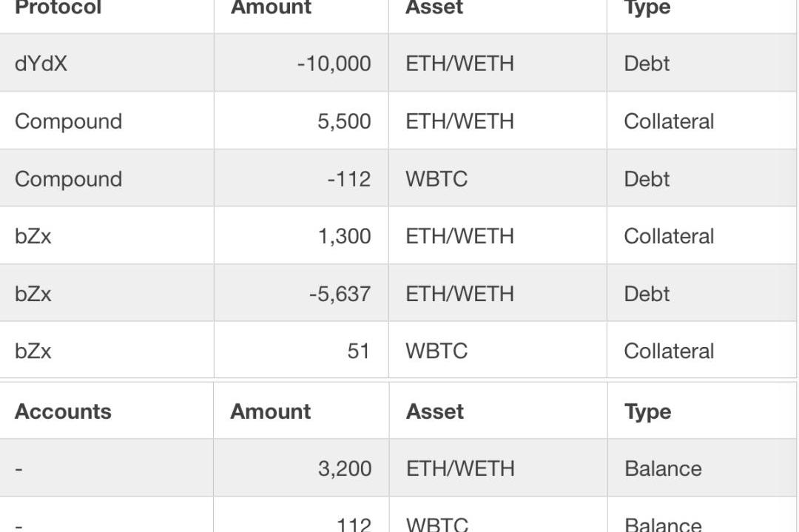Click the Accounts column header

(63, 411)
